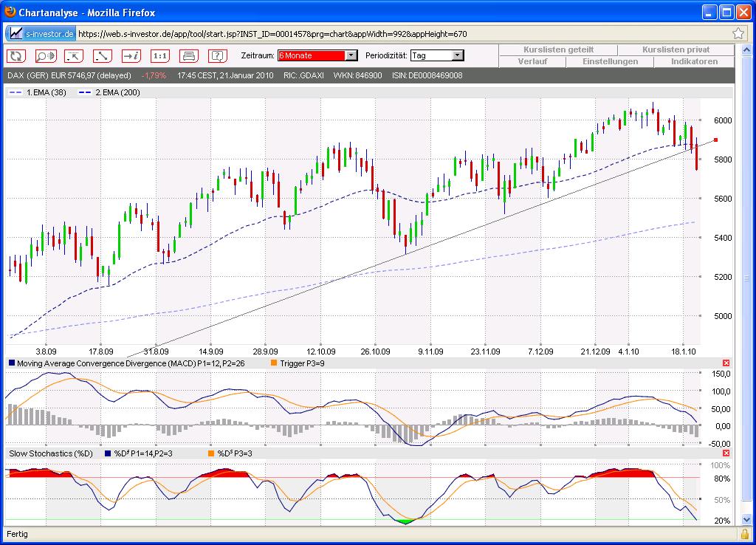Open the Einstellungen tab
This screenshot has width=756, height=545.
coord(610,62)
